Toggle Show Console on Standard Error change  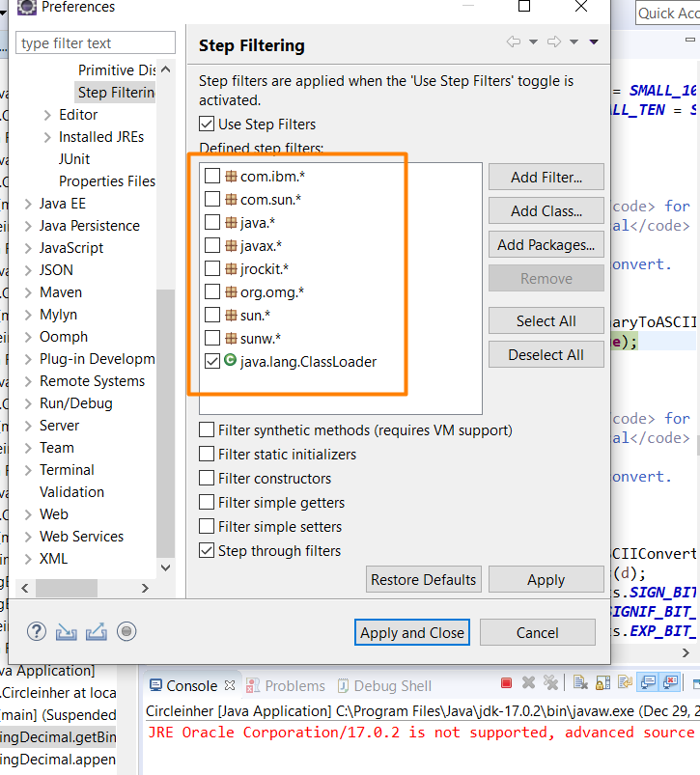pyautogui.click(x=670, y=682)
